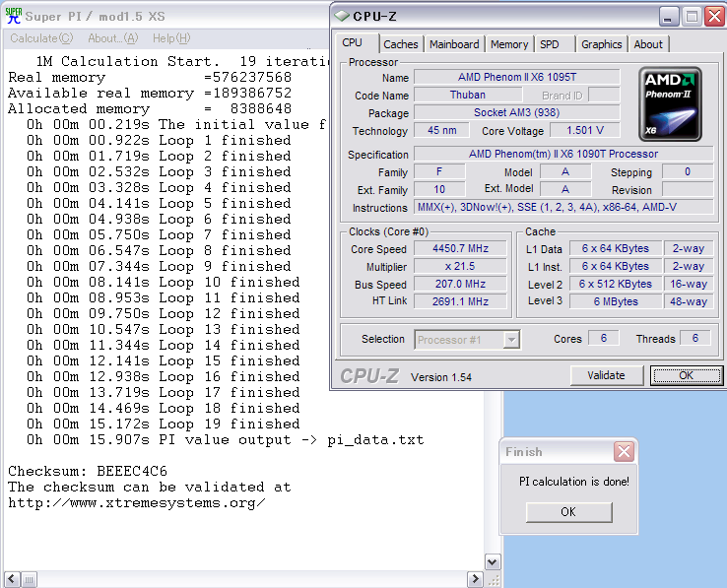Click the Technology value '45 nm'
The image size is (727, 588).
[441, 130]
